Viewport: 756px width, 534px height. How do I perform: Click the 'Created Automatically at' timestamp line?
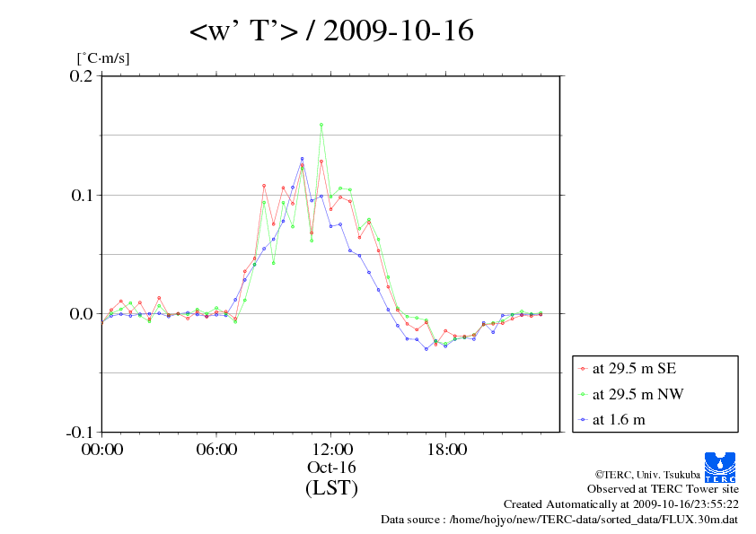(621, 504)
